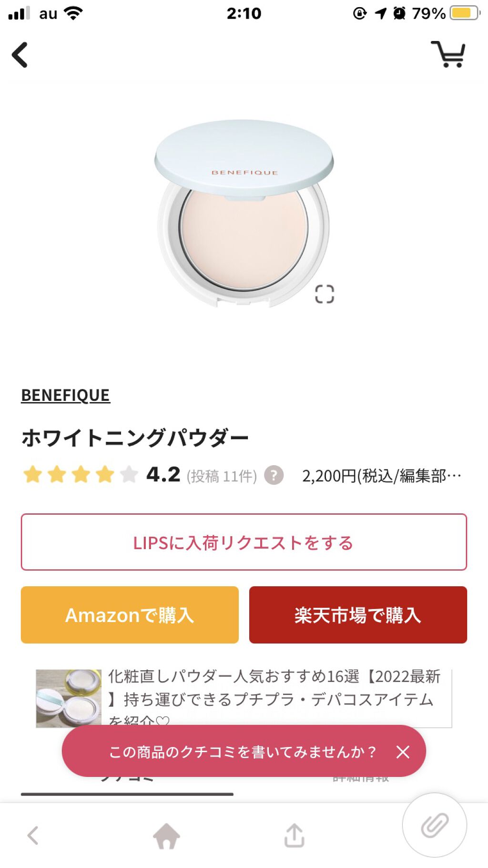Screen dimensions: 488x868
Task: Tap the home icon in bottom bar
Action: coord(166,836)
